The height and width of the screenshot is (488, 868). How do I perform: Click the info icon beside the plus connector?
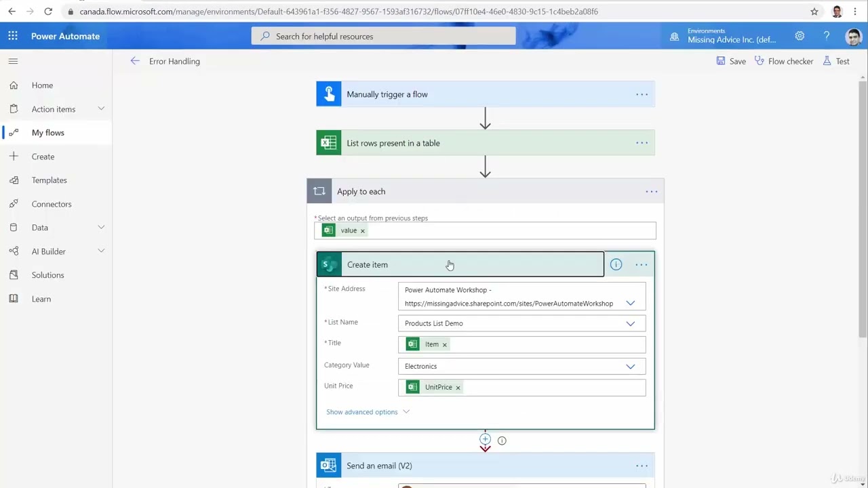click(502, 441)
